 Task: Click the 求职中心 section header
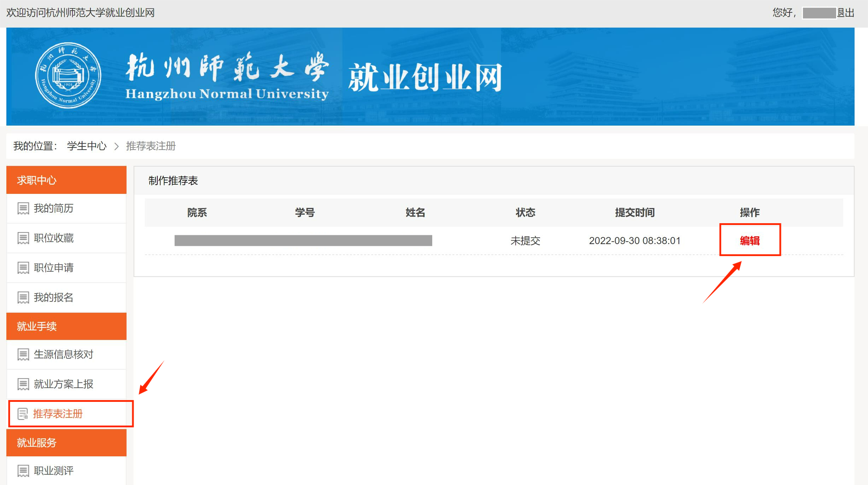66,180
